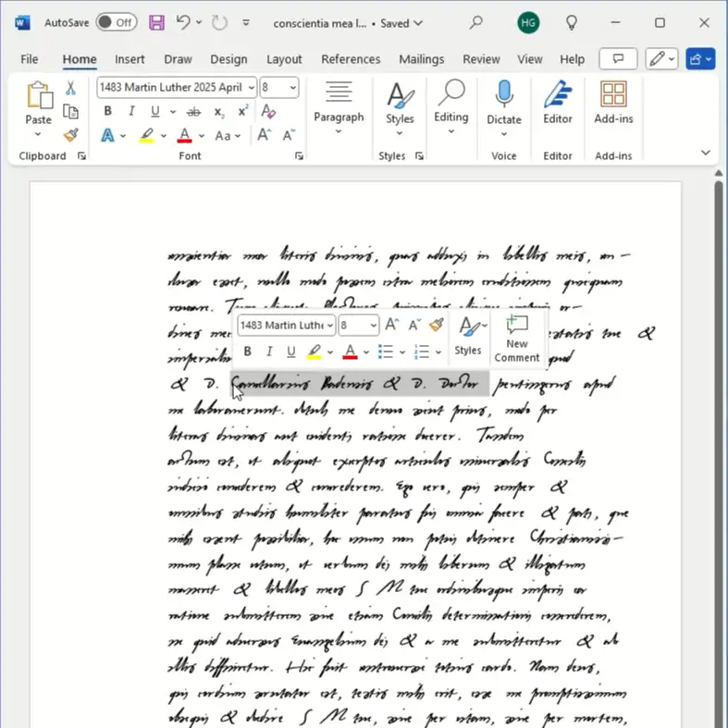Open the HG account avatar

coord(528,23)
